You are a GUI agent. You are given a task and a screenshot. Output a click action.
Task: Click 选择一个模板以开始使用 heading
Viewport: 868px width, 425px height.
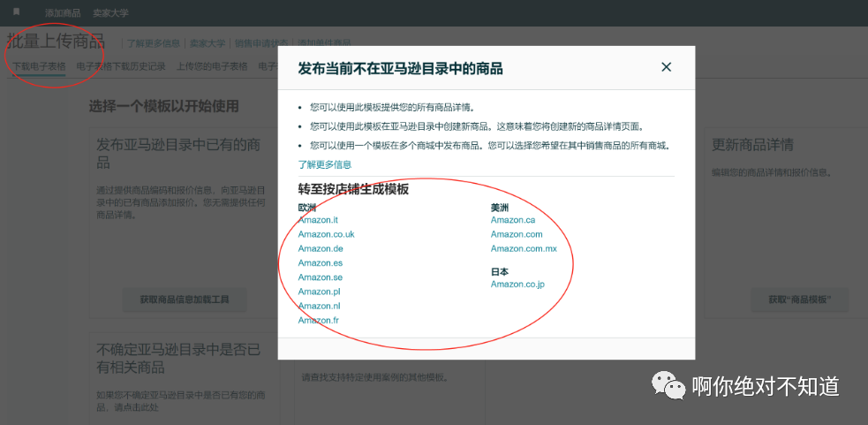click(163, 106)
